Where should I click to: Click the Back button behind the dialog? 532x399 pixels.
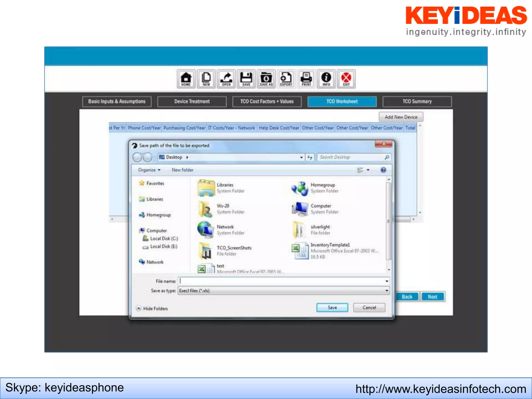click(x=407, y=297)
